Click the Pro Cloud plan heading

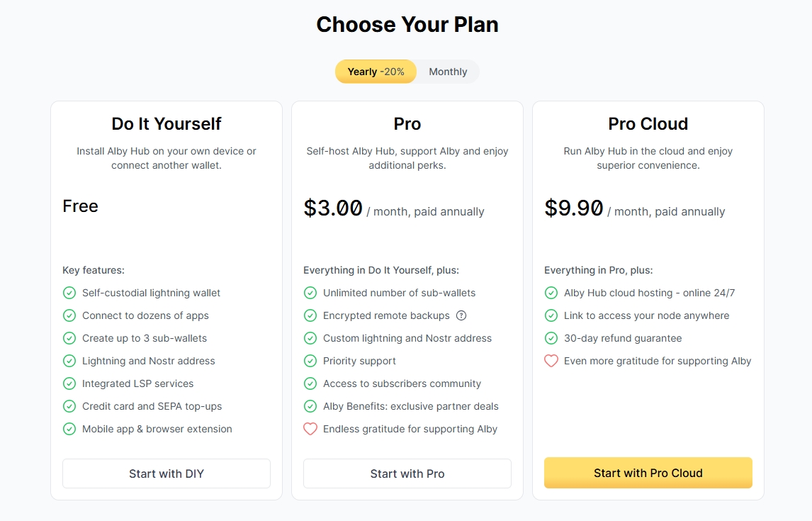(x=648, y=124)
